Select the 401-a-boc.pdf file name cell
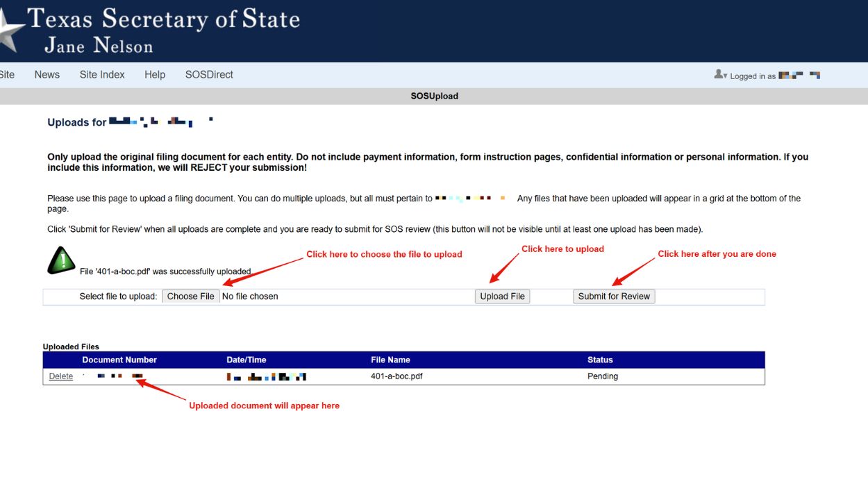Image resolution: width=868 pixels, height=486 pixels. [397, 376]
